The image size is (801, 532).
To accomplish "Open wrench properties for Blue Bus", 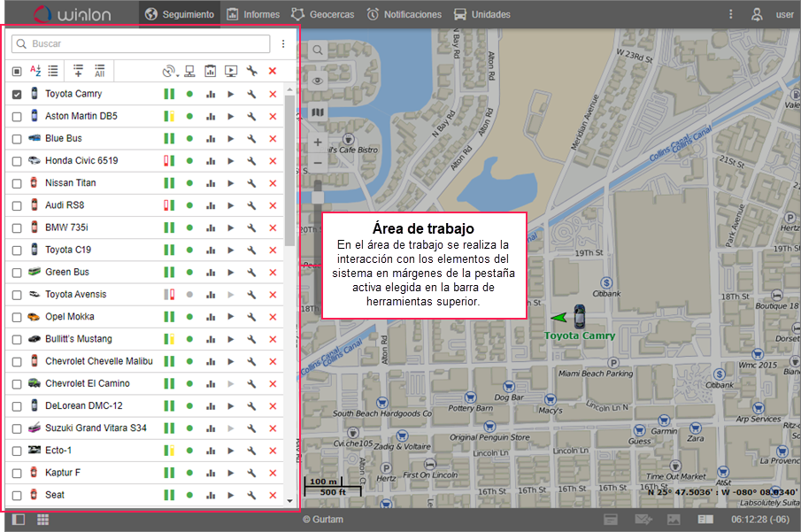I will point(251,138).
